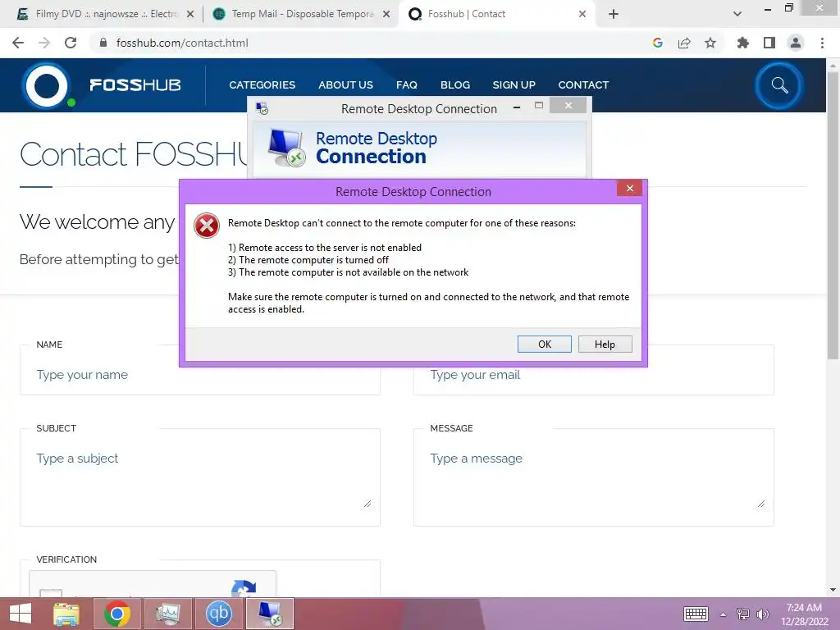Click Help in the error dialog
Viewport: 840px width, 630px height.
(x=605, y=344)
